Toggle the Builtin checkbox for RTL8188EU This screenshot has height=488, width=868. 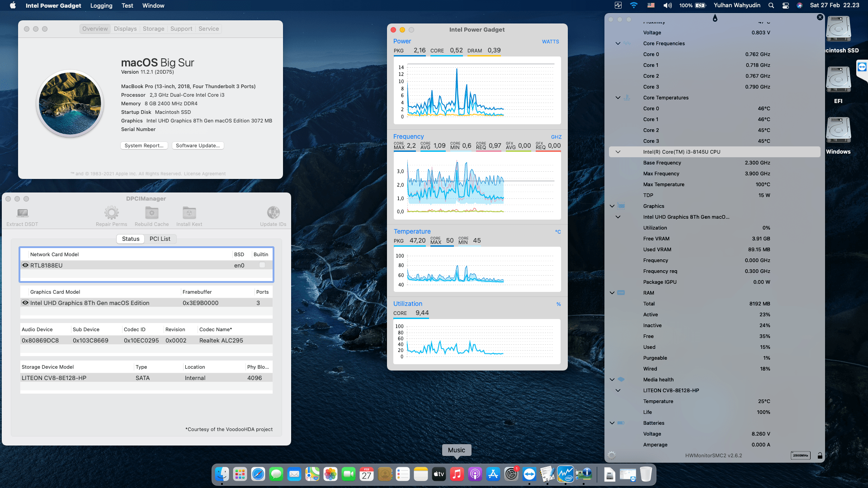point(261,265)
